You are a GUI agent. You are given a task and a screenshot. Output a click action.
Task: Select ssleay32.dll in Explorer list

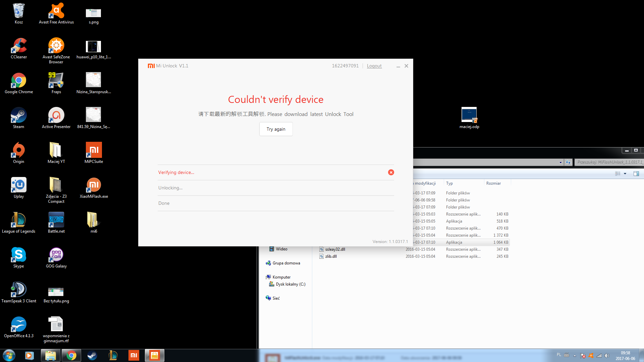coord(335,249)
